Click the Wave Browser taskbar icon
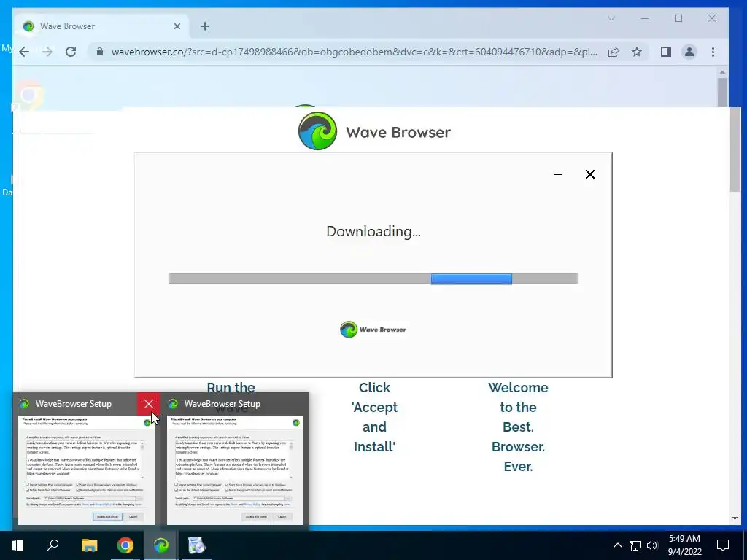Viewport: 747px width, 560px height. (161, 545)
